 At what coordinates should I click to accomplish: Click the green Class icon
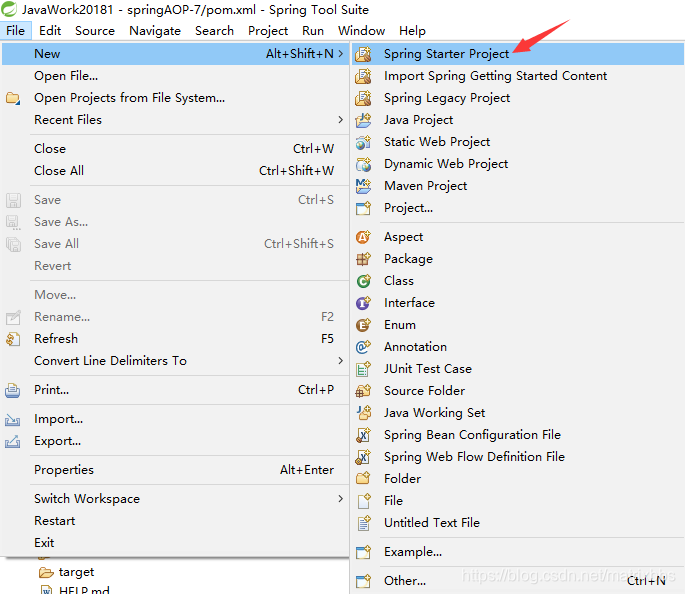(363, 281)
